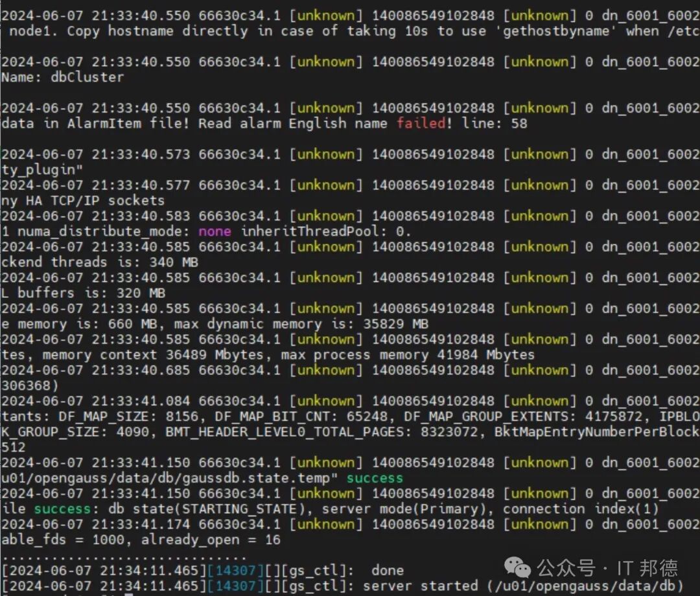
Task: Click the text "Name: dbCluster"
Action: click(62, 77)
